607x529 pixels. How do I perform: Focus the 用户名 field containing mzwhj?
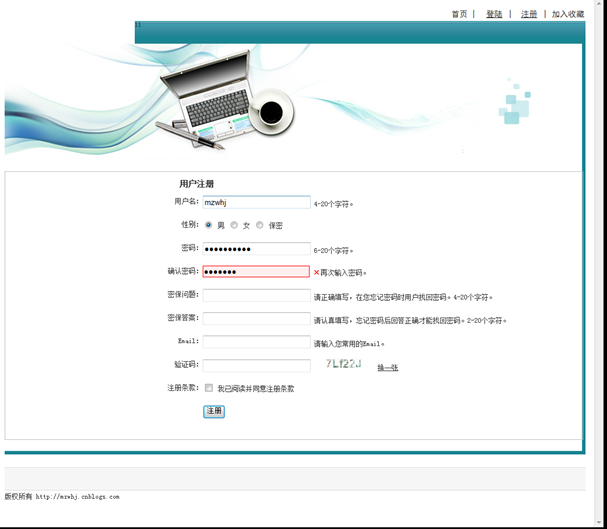256,202
